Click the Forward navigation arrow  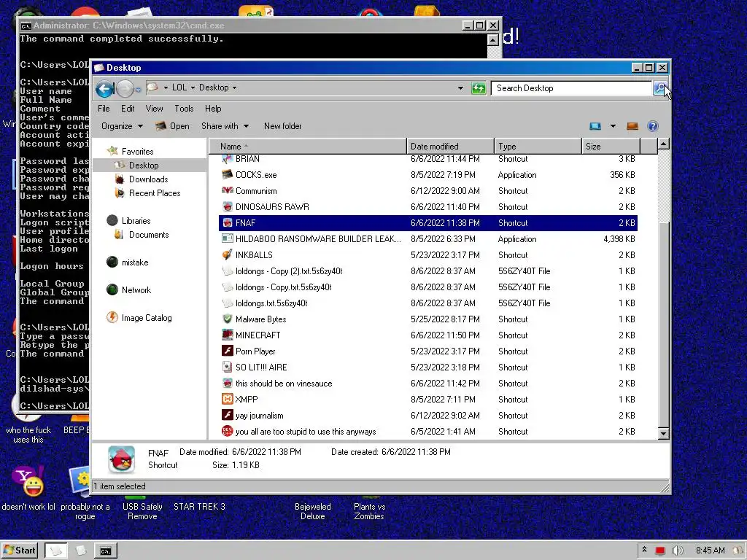tap(125, 88)
